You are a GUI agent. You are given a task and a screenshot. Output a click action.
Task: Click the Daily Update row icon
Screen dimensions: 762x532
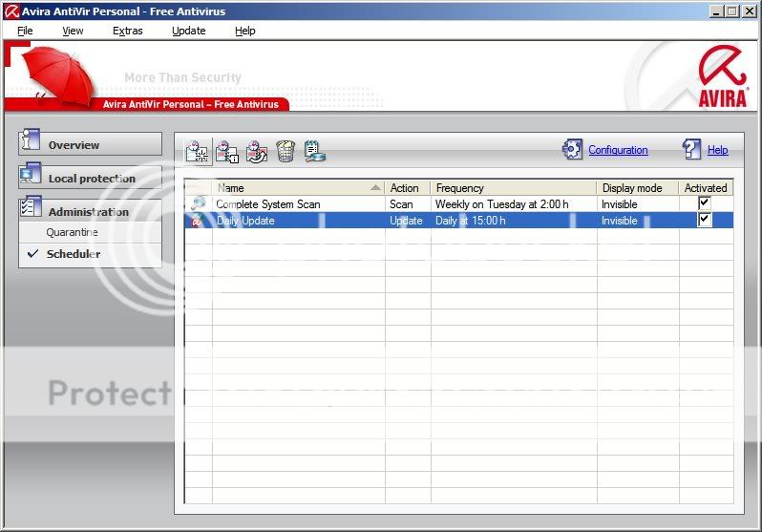[197, 221]
